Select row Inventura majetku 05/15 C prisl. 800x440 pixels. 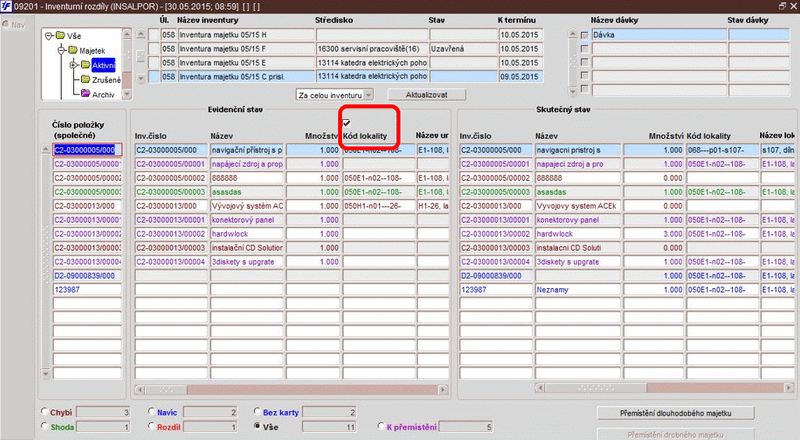[246, 77]
